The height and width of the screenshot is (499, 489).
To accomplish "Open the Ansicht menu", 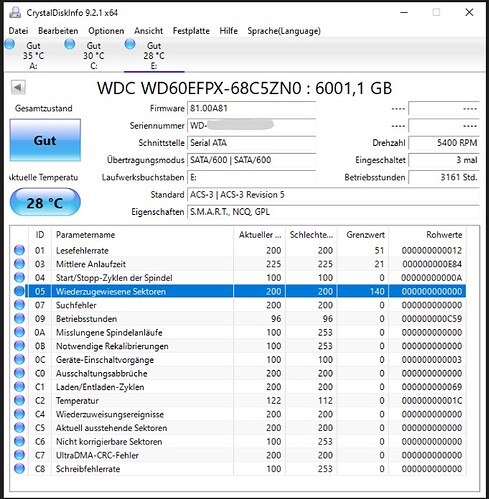I will point(148,31).
